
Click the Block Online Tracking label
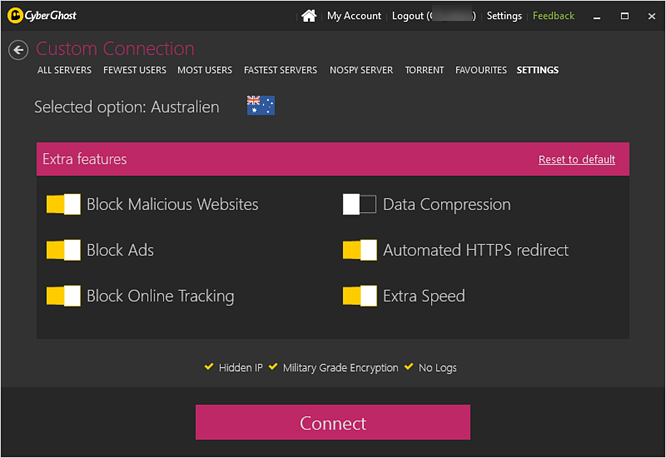point(161,296)
